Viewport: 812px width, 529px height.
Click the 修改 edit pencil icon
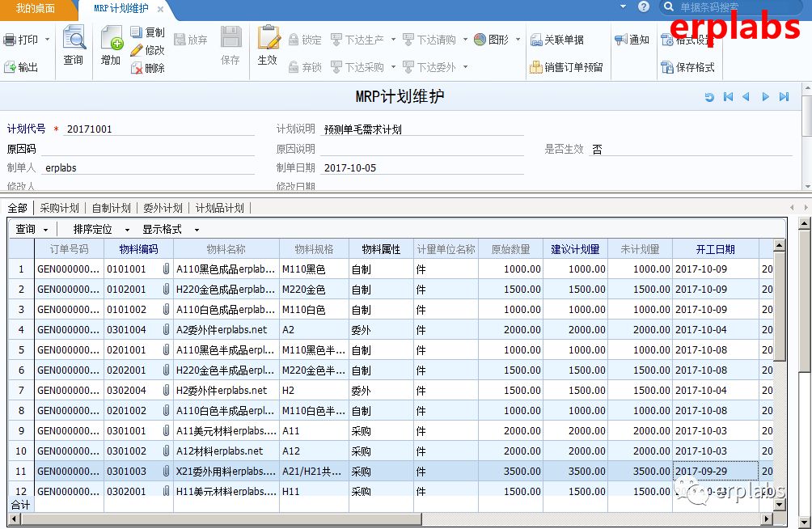[x=136, y=50]
